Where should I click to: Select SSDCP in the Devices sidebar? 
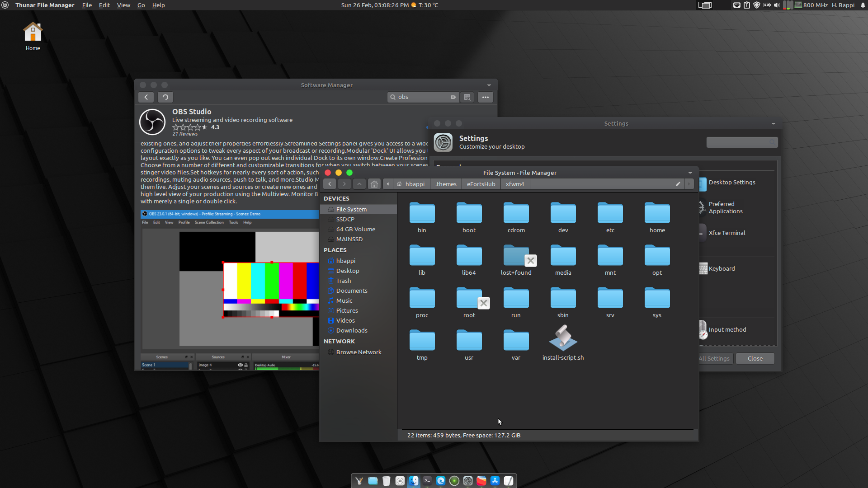(x=345, y=219)
